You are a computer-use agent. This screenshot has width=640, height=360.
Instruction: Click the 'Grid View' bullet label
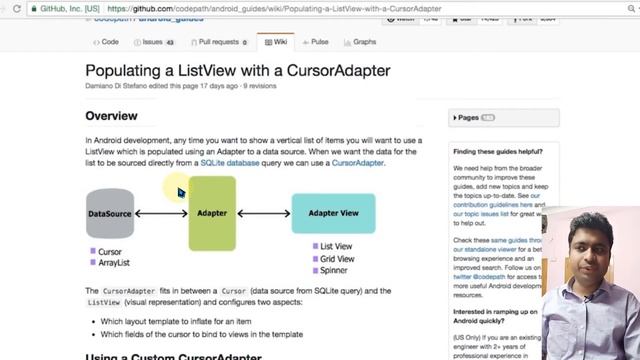click(337, 259)
